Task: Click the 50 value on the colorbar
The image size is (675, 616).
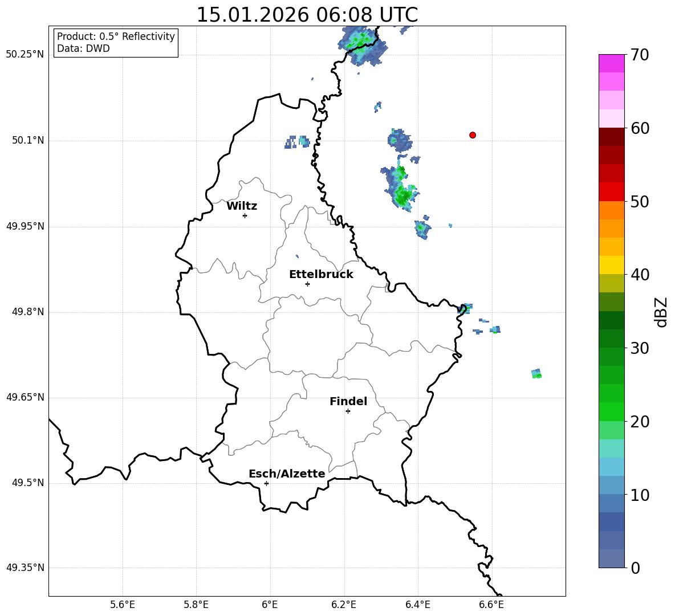Action: [640, 201]
